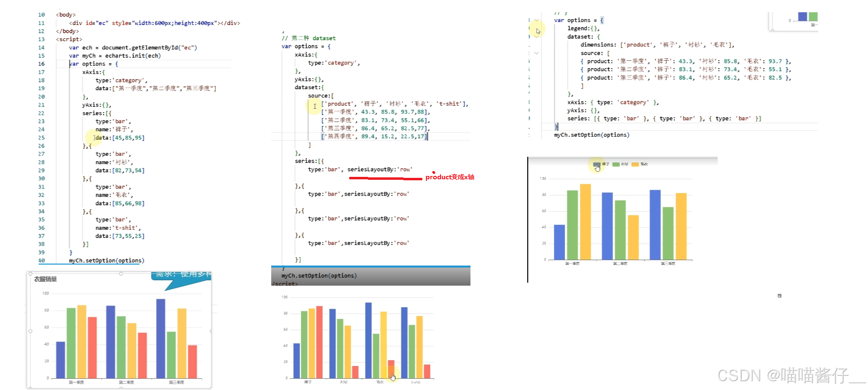This screenshot has height=390, width=868.
Task: Click the 'data:[73,55,25]' line
Action: click(120, 236)
